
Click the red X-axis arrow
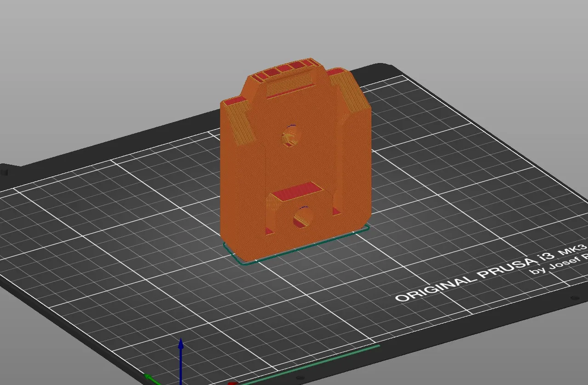(232, 383)
